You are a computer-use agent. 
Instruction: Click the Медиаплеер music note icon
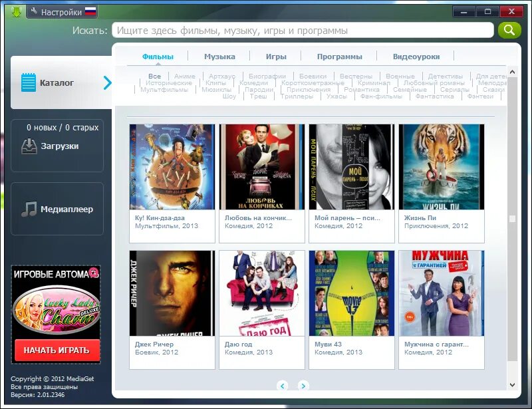click(x=29, y=209)
